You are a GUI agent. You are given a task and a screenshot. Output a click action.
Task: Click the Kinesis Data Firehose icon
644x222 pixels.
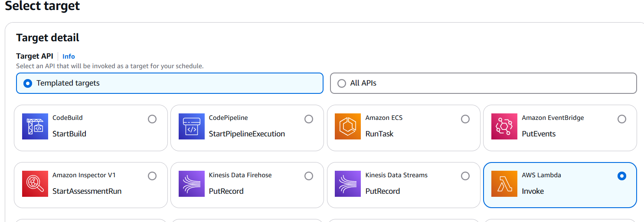(192, 184)
